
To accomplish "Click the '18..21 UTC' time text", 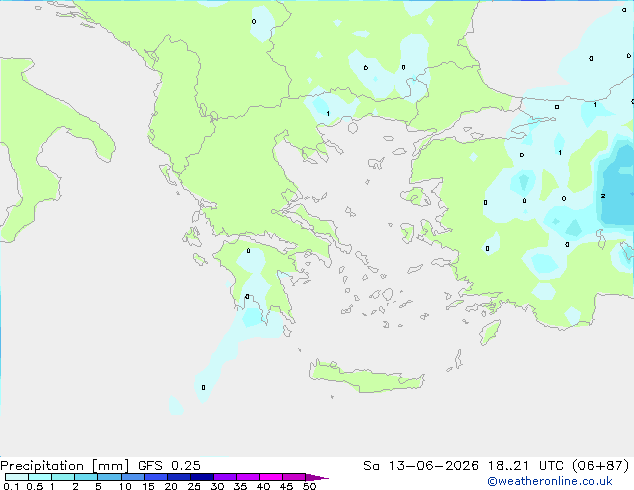I will [525, 466].
